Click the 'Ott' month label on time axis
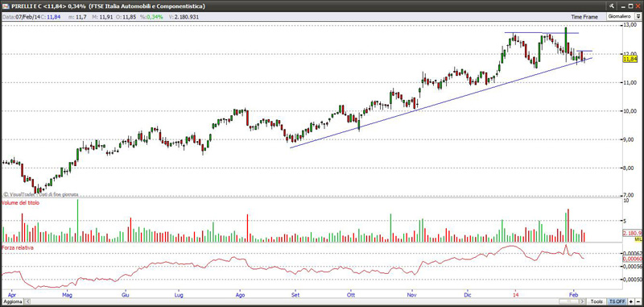Viewport: 644px width, 307px height. [x=351, y=295]
